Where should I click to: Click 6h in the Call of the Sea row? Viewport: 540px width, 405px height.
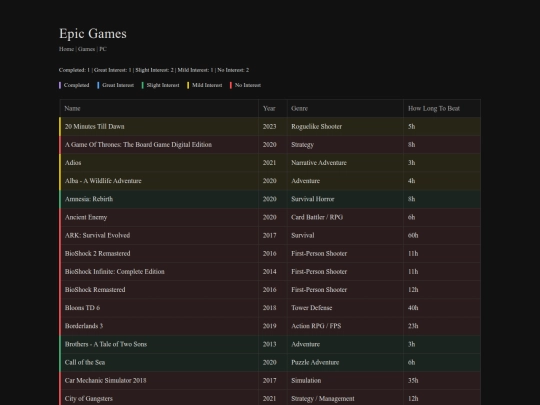[412, 362]
